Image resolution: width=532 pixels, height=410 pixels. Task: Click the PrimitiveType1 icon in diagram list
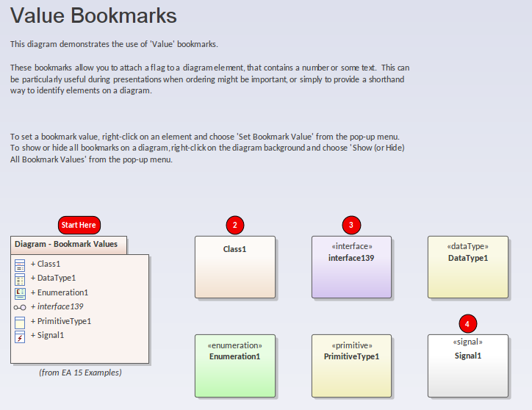point(20,321)
